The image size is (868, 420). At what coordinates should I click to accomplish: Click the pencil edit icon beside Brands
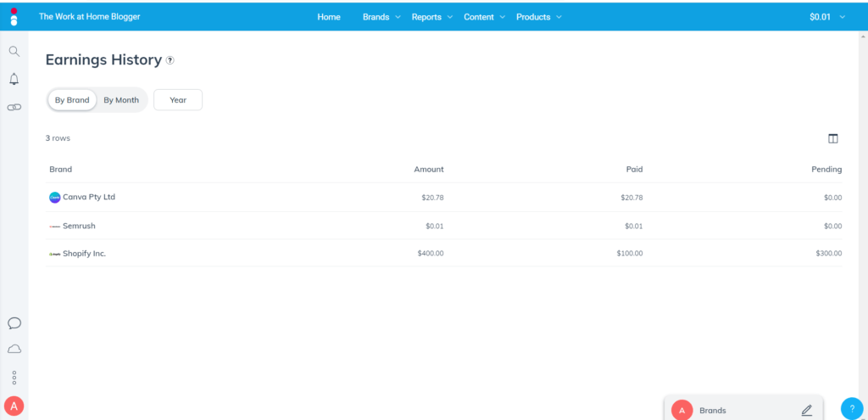pos(806,410)
